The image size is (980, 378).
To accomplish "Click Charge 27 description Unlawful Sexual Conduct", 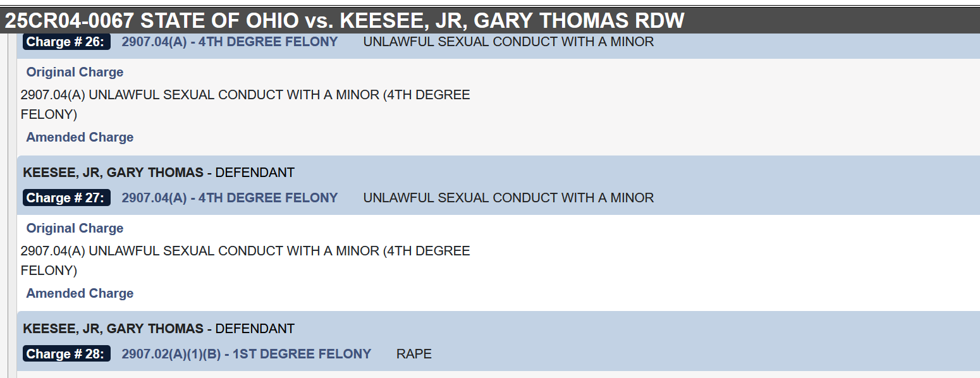I will (508, 198).
